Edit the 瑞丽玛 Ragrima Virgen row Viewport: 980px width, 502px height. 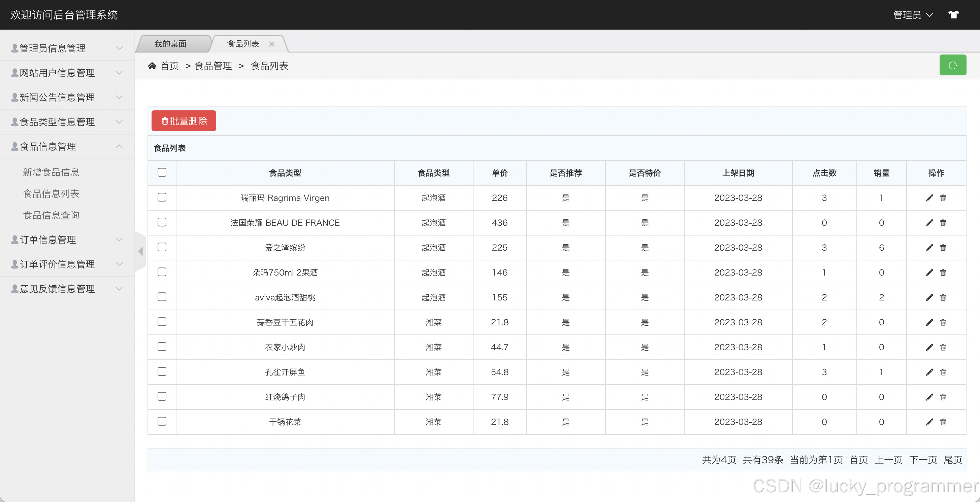[929, 198]
